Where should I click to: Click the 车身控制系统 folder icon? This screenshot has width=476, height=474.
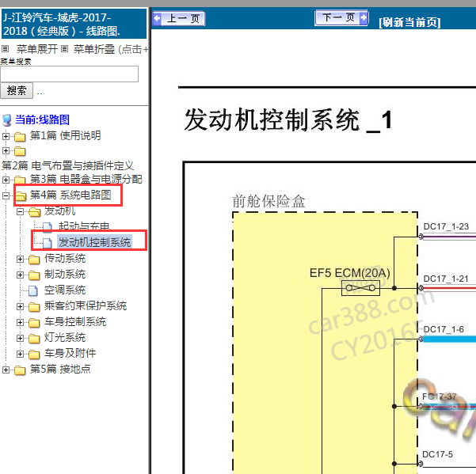pos(34,323)
